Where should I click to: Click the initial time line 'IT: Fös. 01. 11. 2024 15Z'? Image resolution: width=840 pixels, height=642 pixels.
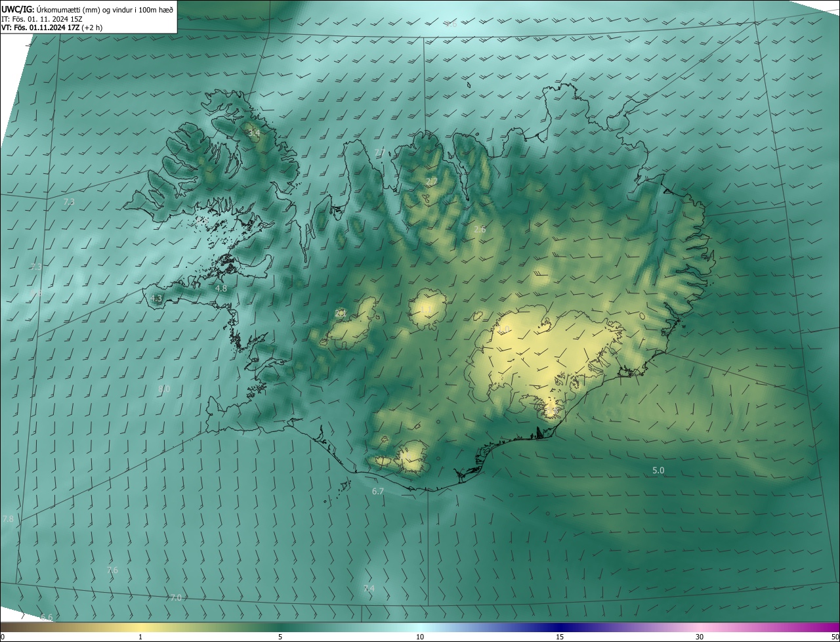41,18
